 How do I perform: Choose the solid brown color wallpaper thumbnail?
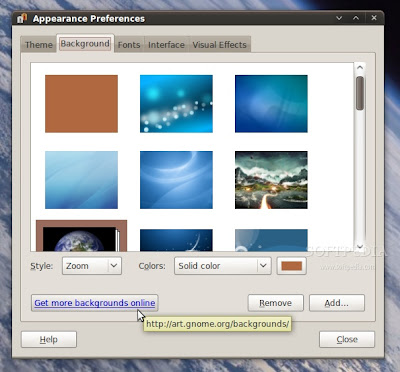point(81,104)
